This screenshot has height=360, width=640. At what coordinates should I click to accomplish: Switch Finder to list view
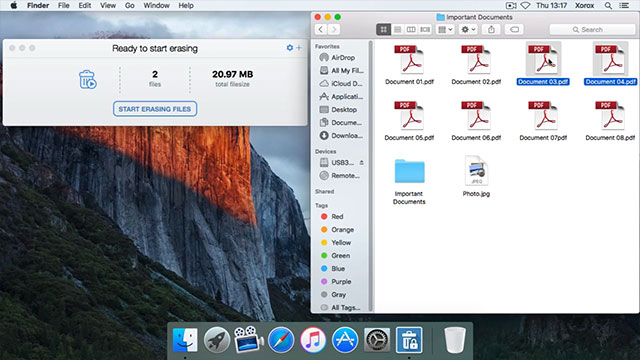tap(397, 29)
